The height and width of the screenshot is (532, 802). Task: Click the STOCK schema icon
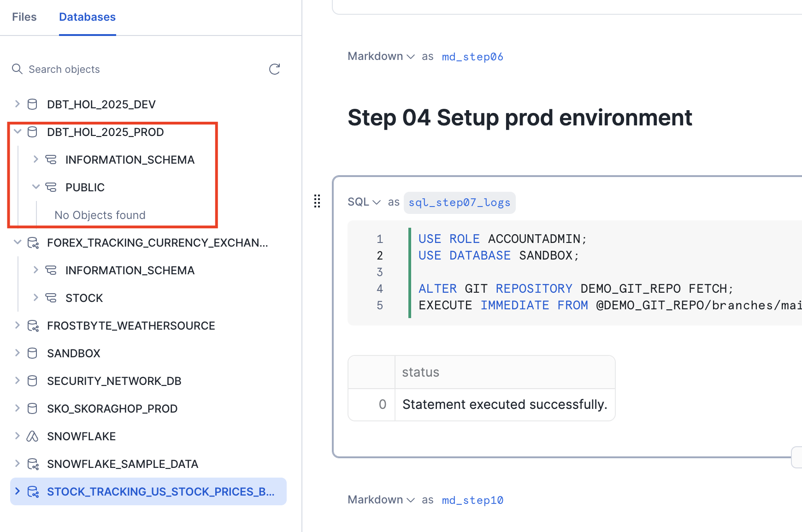51,298
